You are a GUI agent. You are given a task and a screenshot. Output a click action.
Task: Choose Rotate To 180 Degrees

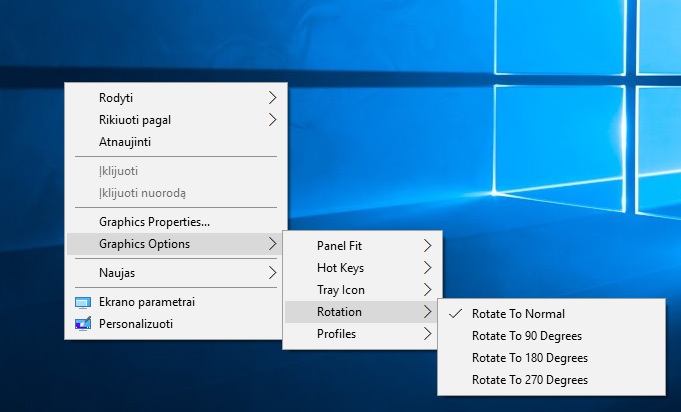coord(529,358)
